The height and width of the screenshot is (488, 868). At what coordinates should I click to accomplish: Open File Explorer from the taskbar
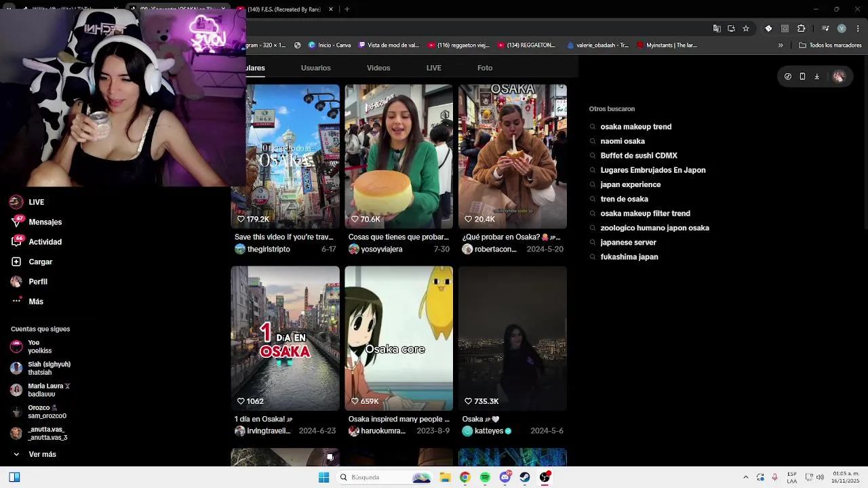pos(445,477)
